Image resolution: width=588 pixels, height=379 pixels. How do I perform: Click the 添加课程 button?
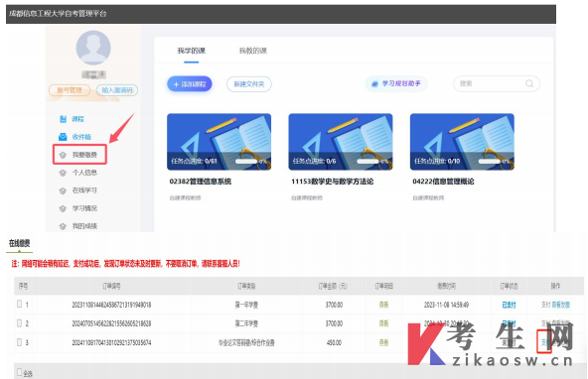coord(190,84)
